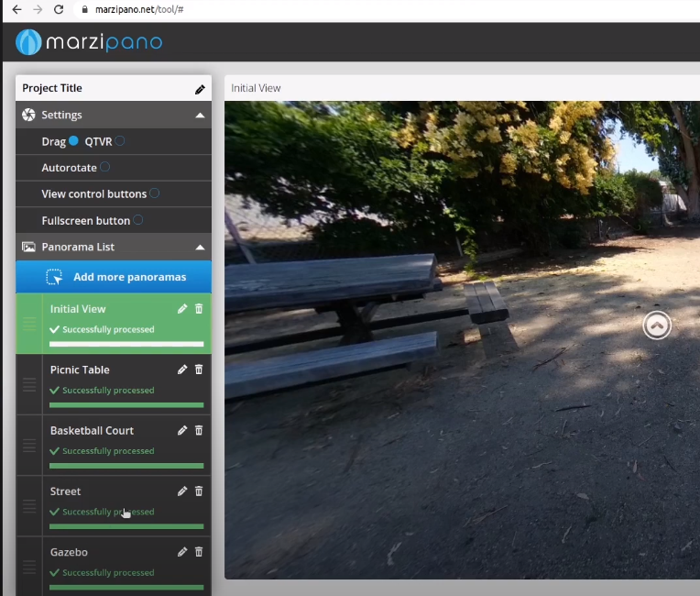Select the Picnic Table panorama
The width and height of the screenshot is (700, 596).
114,384
